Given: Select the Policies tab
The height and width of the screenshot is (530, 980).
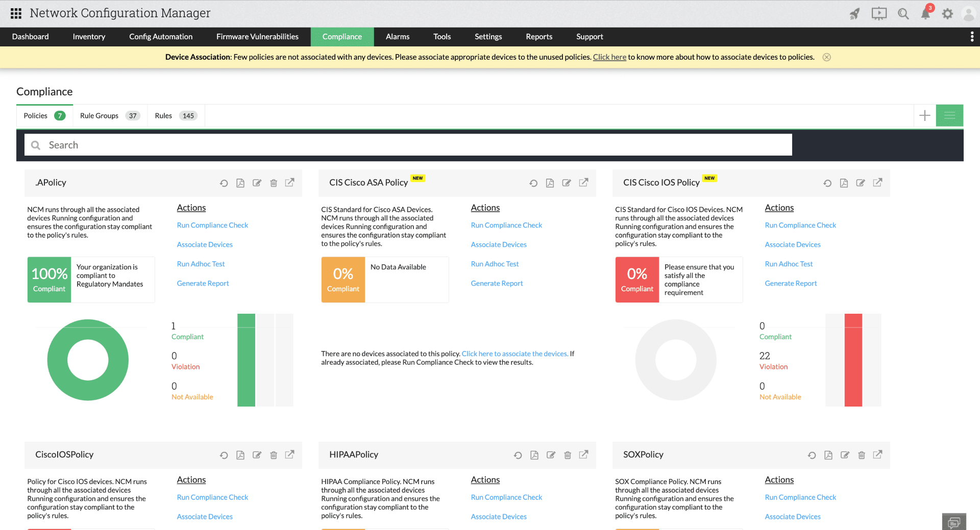Looking at the screenshot, I should click(44, 116).
